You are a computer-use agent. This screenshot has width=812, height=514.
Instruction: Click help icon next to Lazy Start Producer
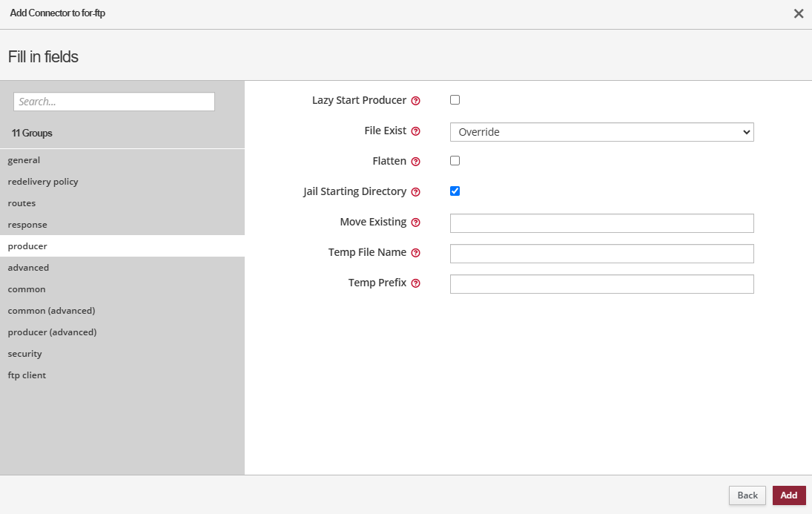(416, 101)
